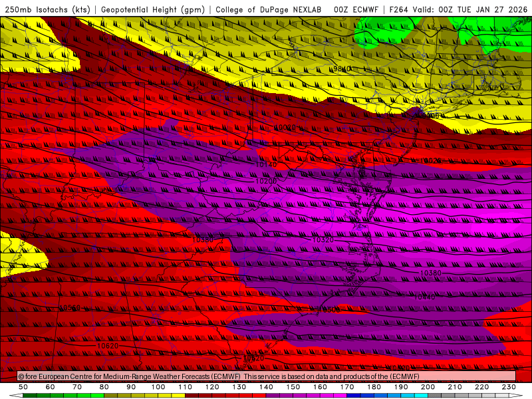Click the 'Geopotential Height (gpm)' title text
532x399 pixels.
point(153,10)
